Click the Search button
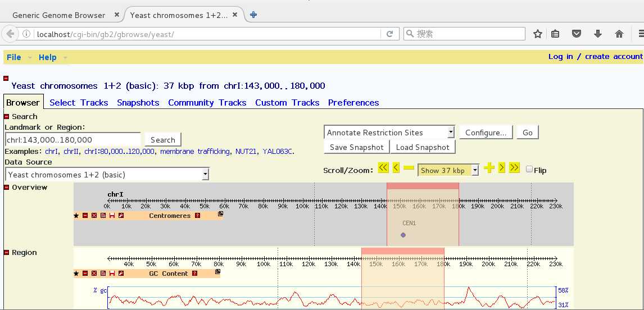 click(163, 140)
